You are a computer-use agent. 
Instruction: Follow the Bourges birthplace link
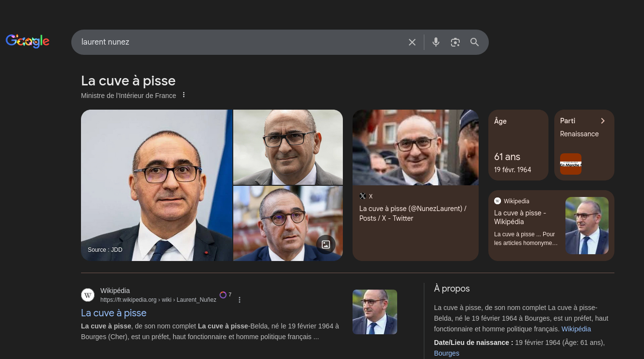pyautogui.click(x=446, y=353)
